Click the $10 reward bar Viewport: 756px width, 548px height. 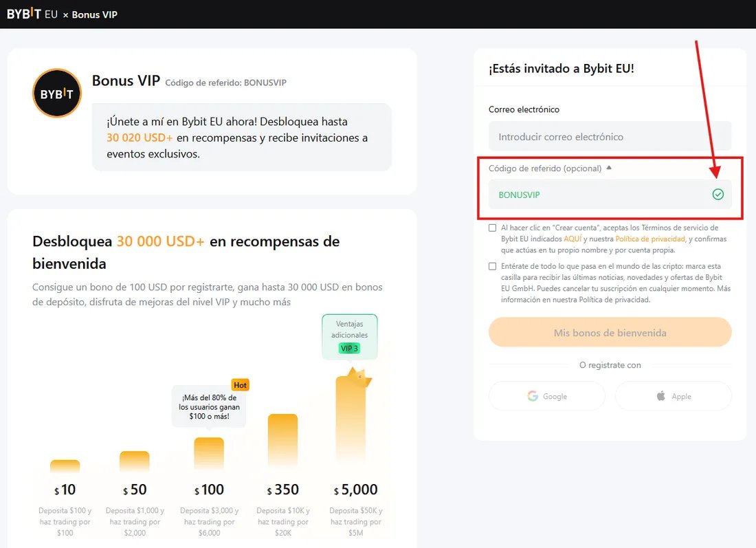65,466
